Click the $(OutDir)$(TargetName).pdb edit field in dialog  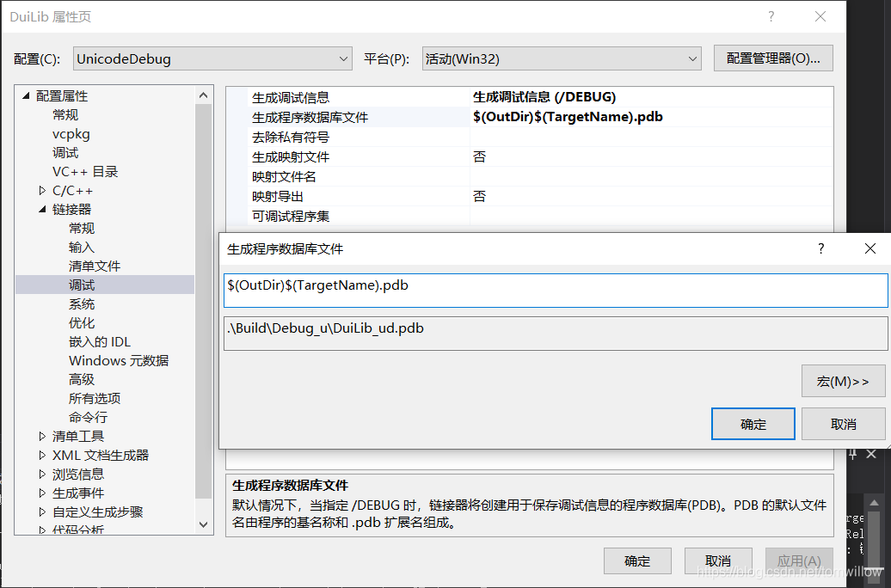556,291
